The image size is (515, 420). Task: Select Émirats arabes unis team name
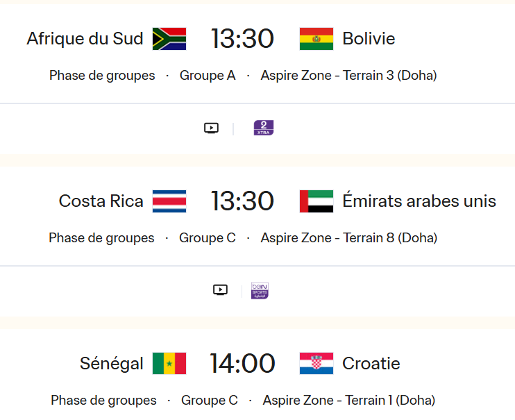[419, 201]
